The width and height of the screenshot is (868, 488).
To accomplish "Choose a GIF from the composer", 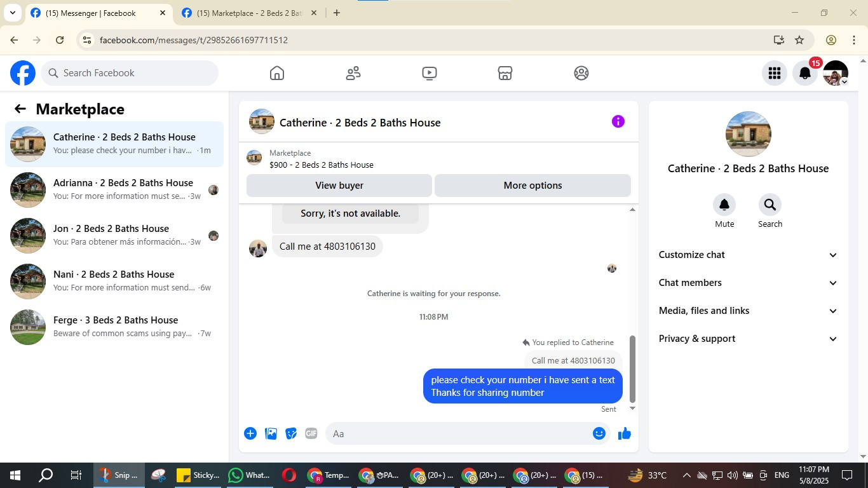I will [x=311, y=433].
